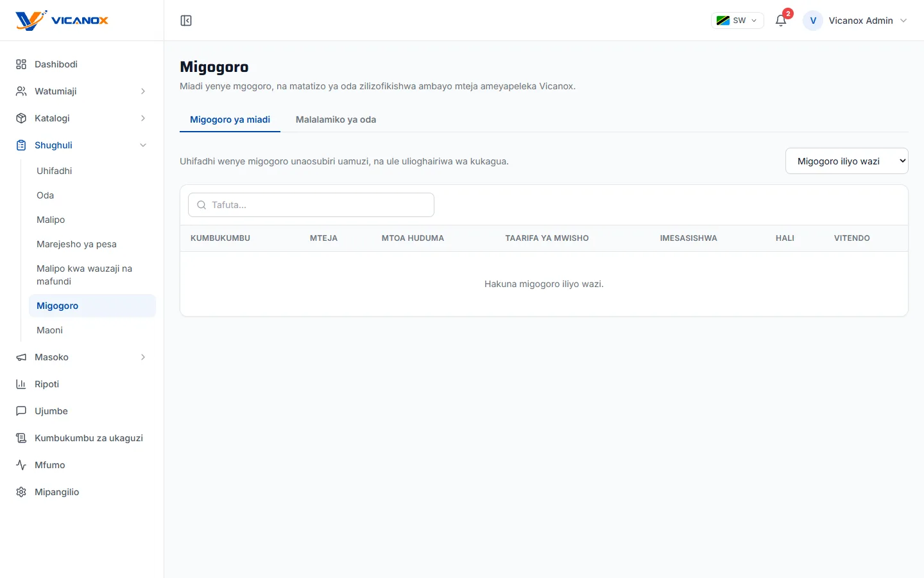This screenshot has width=924, height=578.
Task: Click the VITENDO column header
Action: pyautogui.click(x=852, y=238)
